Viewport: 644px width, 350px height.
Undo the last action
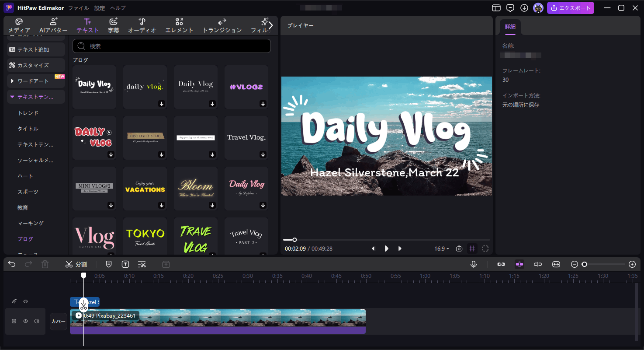click(12, 264)
